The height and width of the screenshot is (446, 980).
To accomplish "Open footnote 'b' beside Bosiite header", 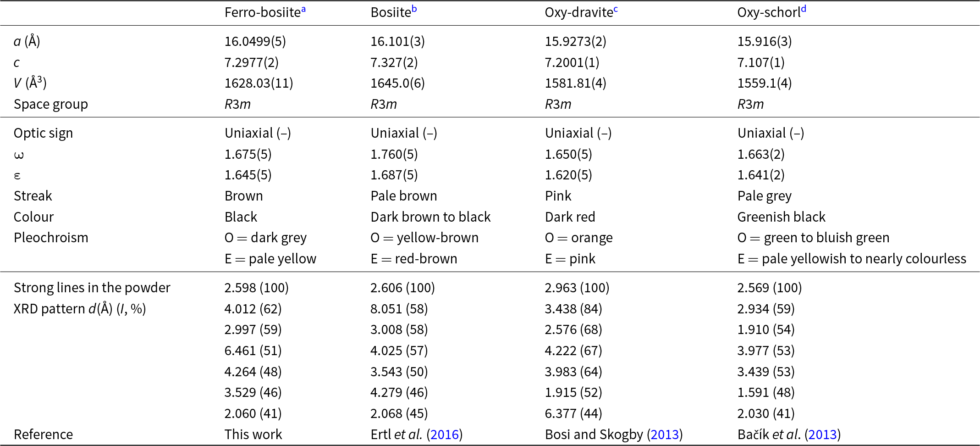I will (x=414, y=9).
